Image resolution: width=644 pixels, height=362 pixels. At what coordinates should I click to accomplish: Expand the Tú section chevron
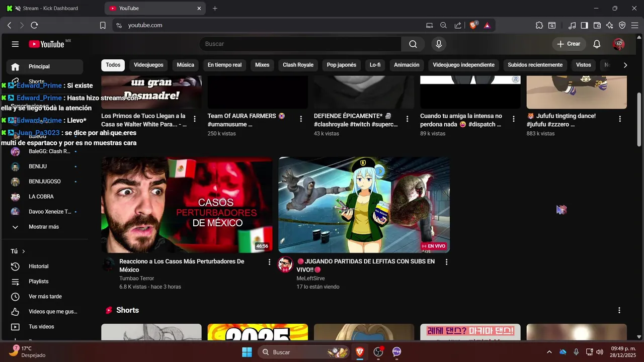(x=23, y=251)
